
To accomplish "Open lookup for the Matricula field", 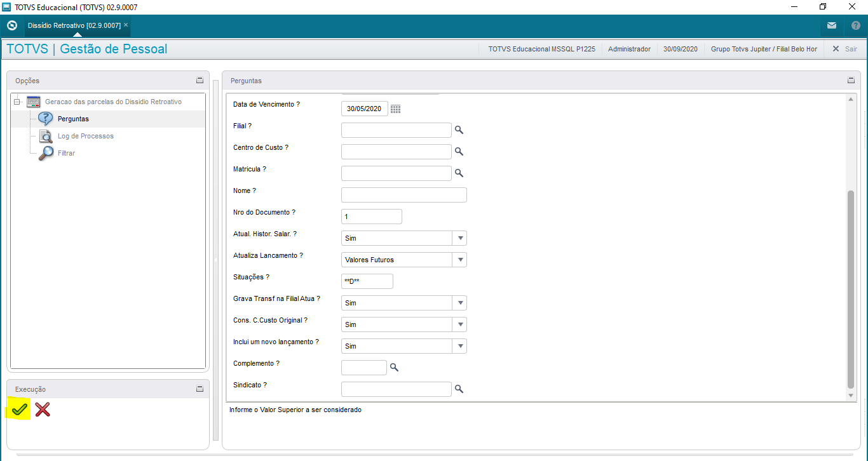I will pos(459,173).
